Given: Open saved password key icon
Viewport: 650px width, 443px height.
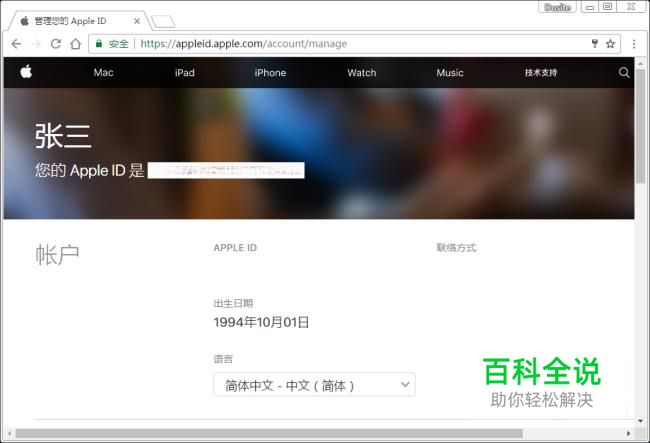Looking at the screenshot, I should click(x=595, y=44).
